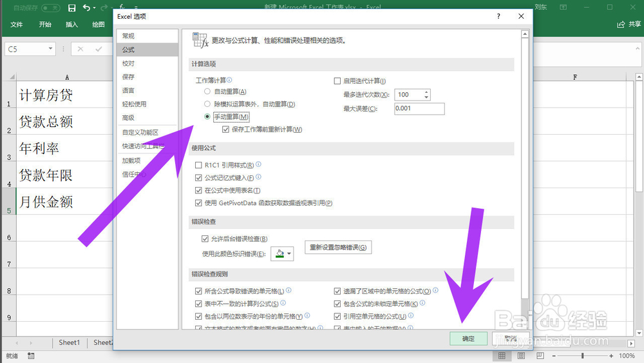Toggle 所含公式导致错误的单元格 checkbox

click(x=198, y=291)
